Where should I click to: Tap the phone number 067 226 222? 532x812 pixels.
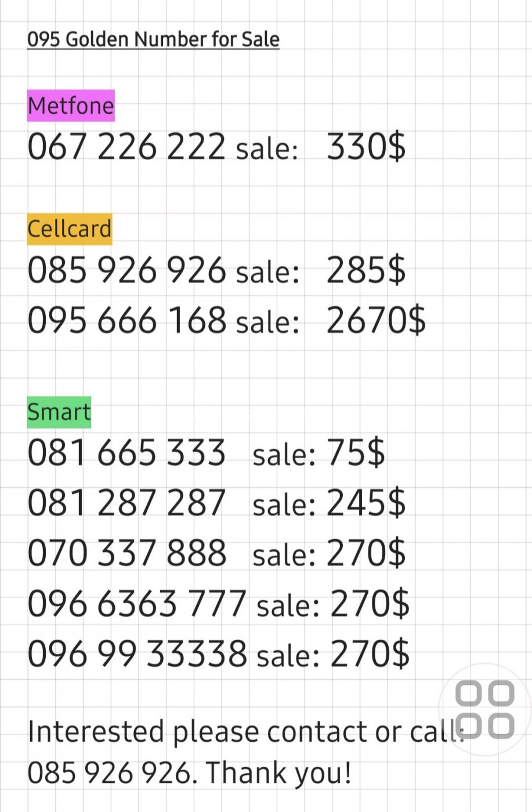tap(126, 146)
